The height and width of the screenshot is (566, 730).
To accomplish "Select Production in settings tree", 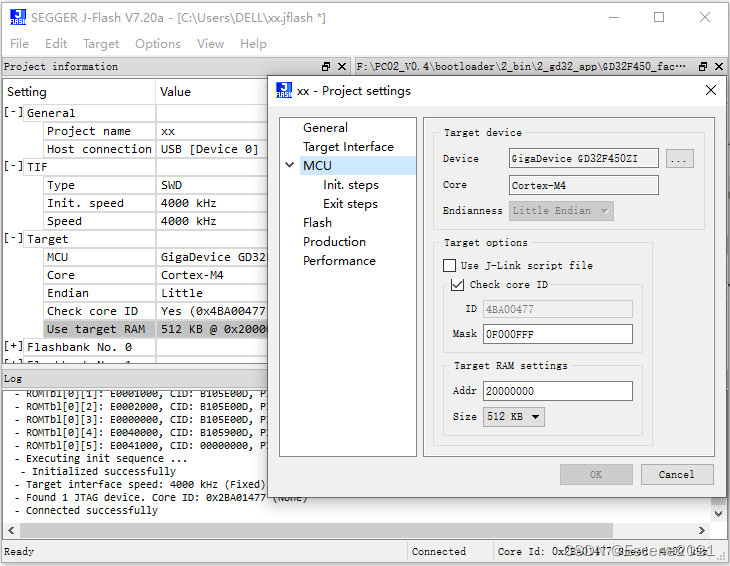I will [x=334, y=242].
